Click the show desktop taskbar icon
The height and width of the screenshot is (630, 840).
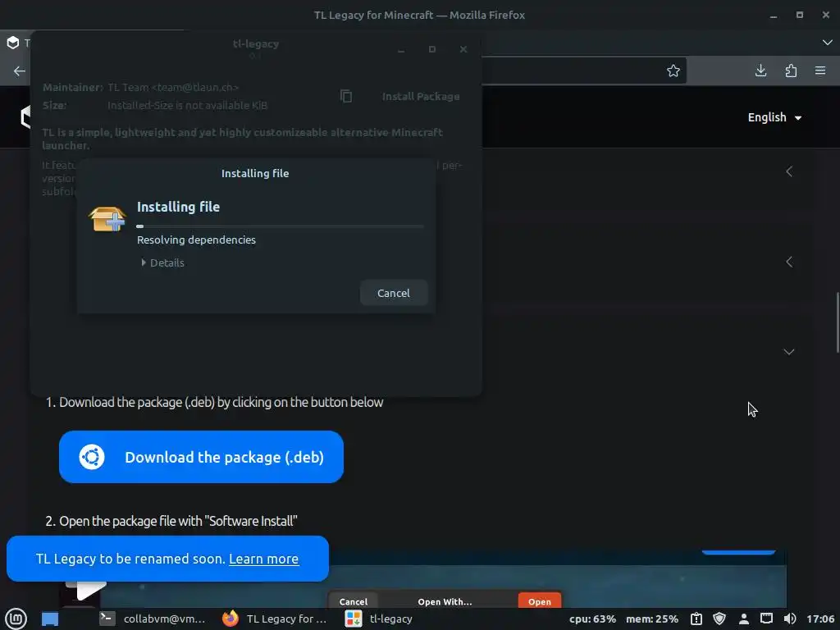click(50, 619)
